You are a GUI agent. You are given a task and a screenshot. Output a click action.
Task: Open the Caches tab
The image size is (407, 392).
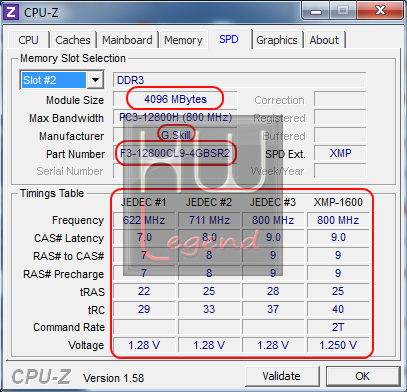click(x=73, y=40)
